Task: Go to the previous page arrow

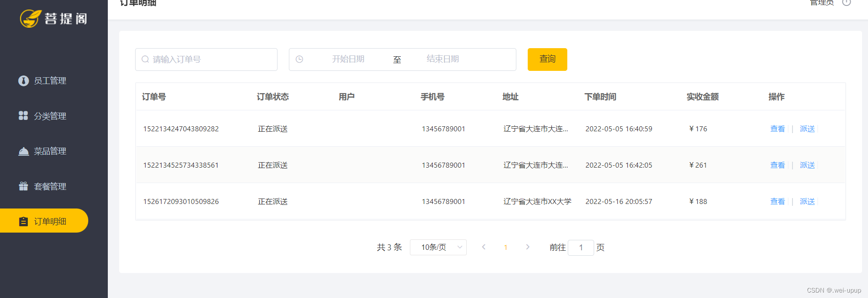Action: point(484,247)
